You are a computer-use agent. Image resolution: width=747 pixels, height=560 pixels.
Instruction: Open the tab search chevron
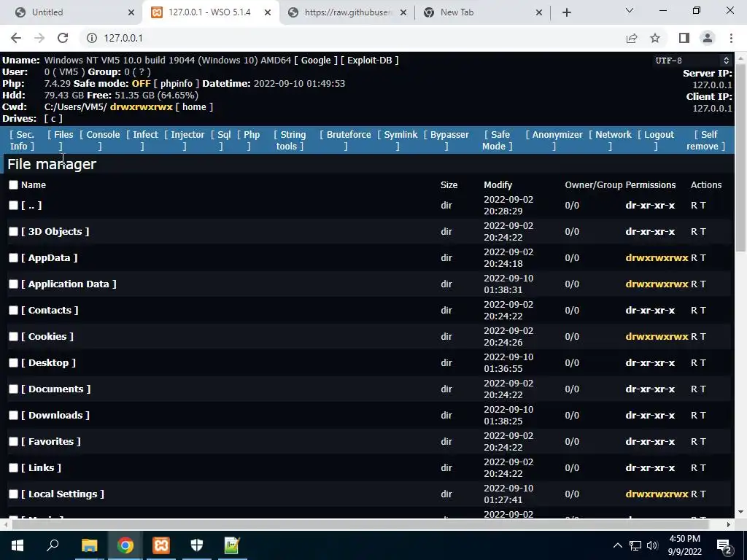[630, 10]
